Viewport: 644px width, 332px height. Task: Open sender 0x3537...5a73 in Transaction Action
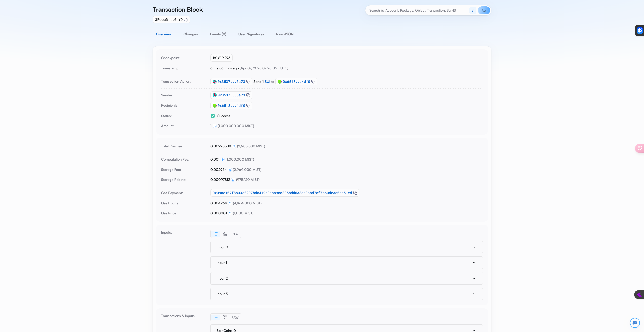click(231, 82)
